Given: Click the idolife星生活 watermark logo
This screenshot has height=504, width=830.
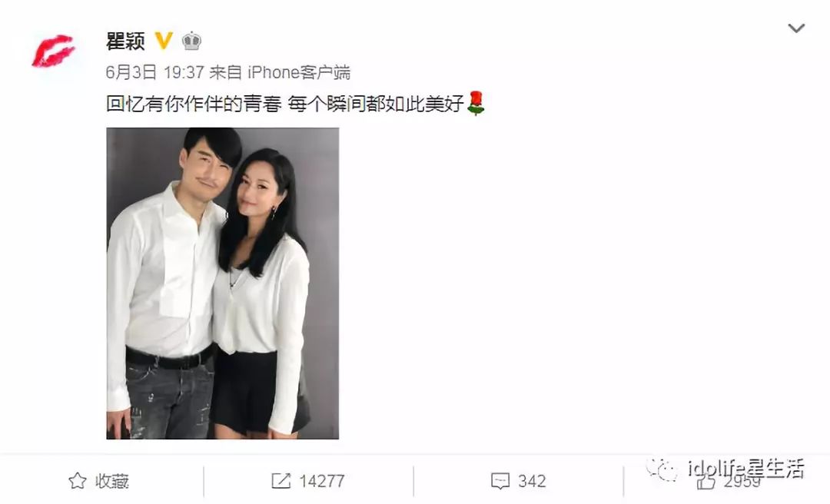Looking at the screenshot, I should (x=746, y=469).
